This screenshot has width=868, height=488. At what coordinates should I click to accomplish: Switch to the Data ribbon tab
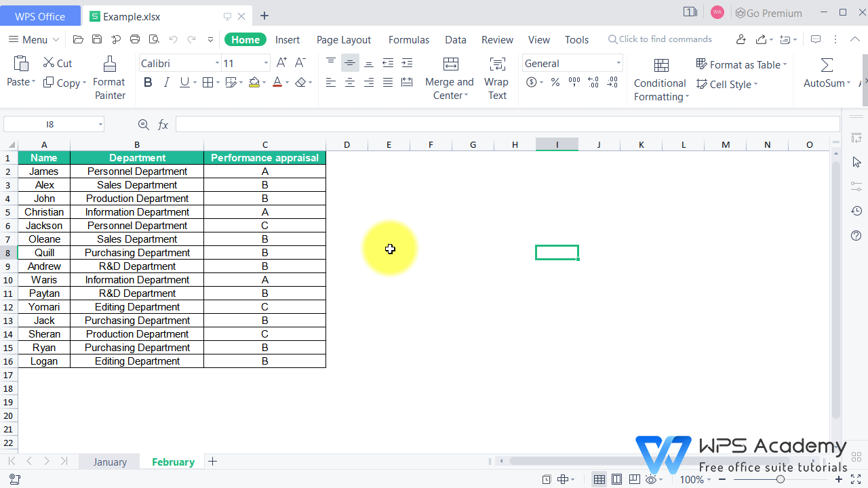tap(455, 39)
